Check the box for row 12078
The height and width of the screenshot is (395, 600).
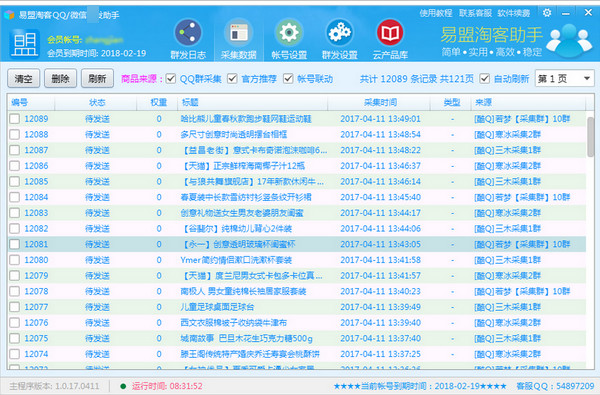pos(15,291)
